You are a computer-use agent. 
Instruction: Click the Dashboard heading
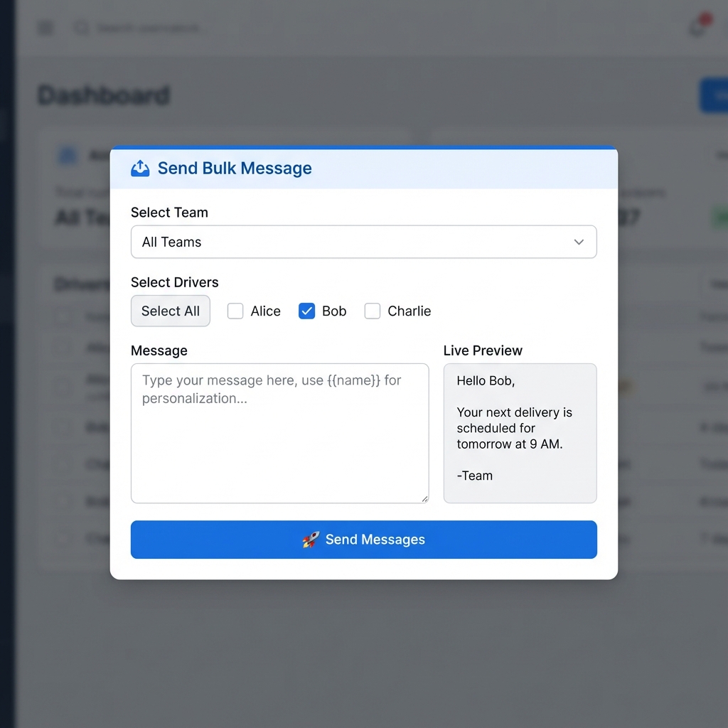pos(103,95)
